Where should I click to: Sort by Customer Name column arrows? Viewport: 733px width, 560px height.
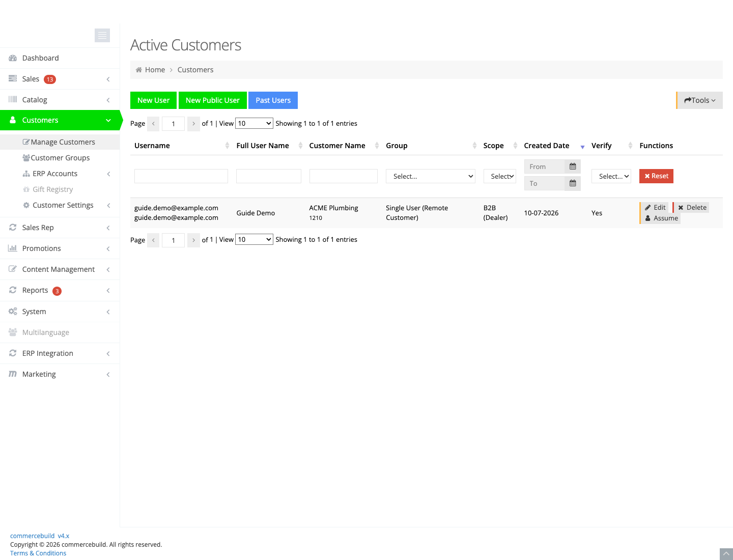coord(377,146)
